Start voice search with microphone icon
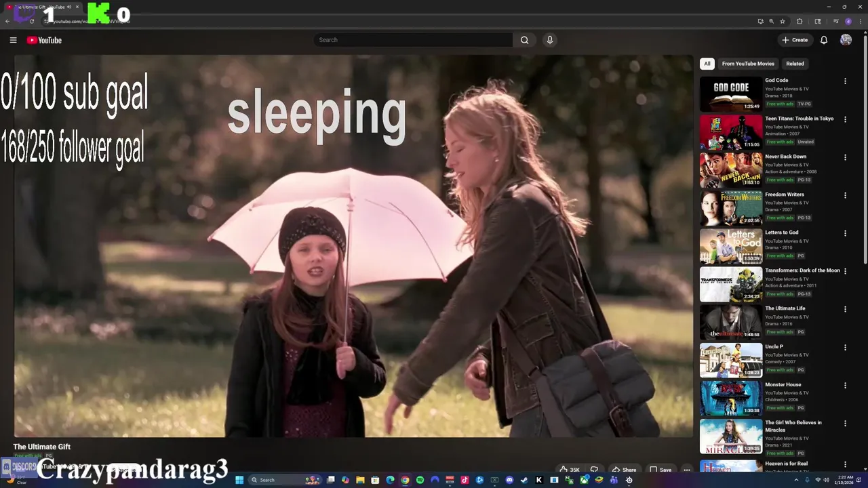Image resolution: width=868 pixels, height=488 pixels. (x=550, y=40)
